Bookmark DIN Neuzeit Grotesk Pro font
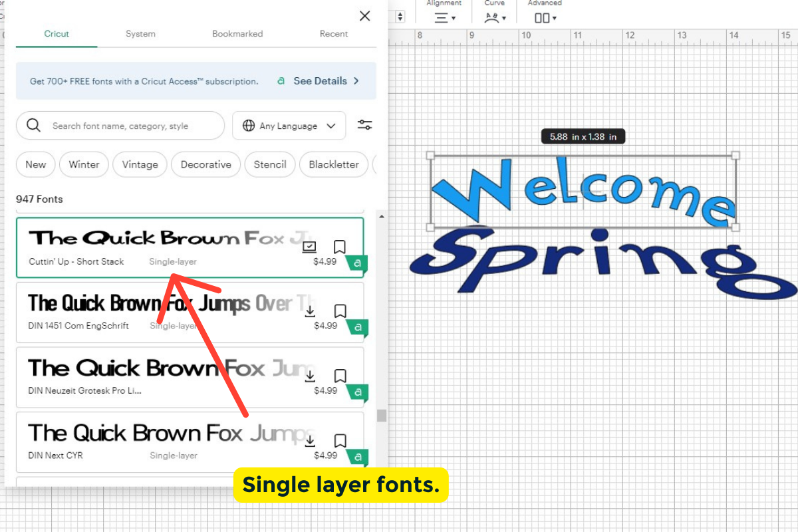Image resolution: width=798 pixels, height=532 pixels. point(340,376)
